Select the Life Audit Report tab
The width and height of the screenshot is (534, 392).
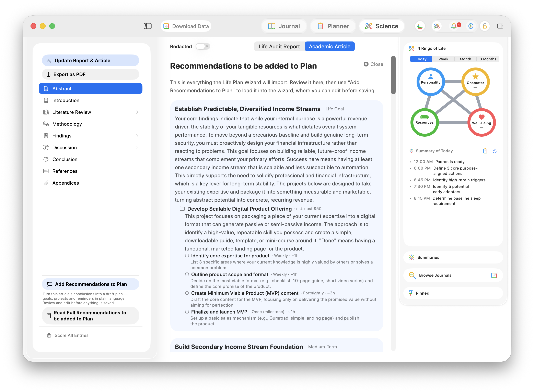click(279, 47)
